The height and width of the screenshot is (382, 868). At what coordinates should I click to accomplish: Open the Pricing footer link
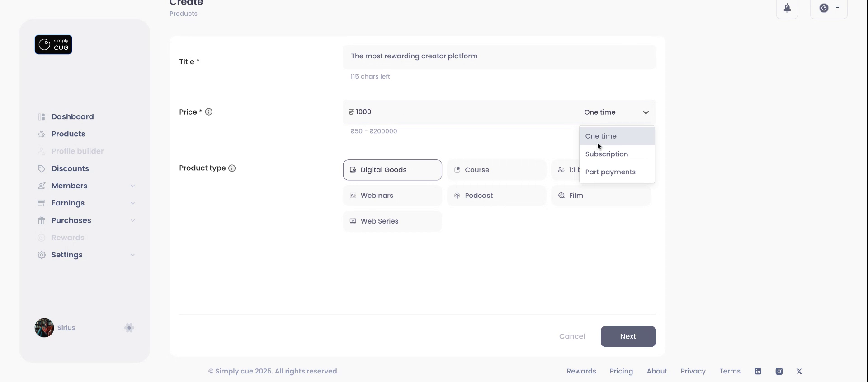[621, 371]
